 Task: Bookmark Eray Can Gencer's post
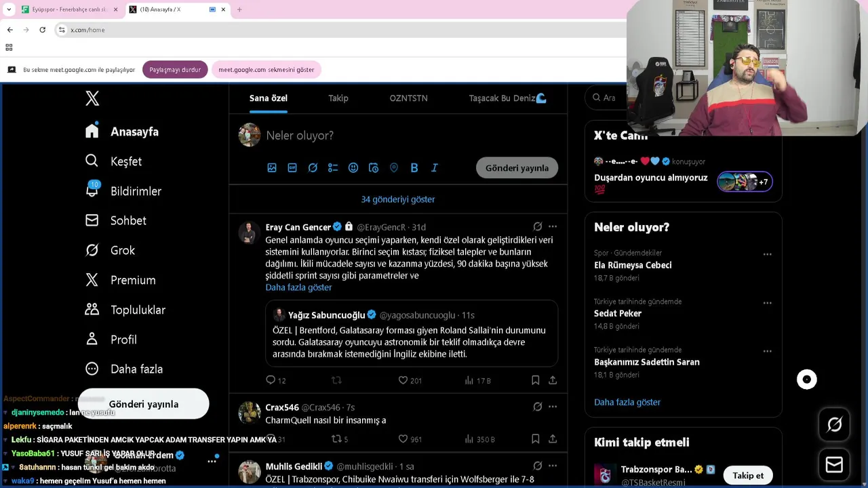(535, 380)
